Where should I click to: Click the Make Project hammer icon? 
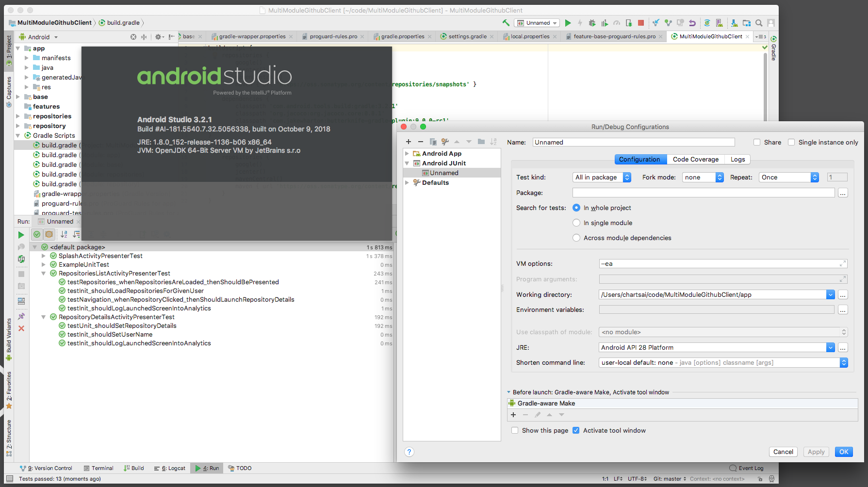[x=506, y=23]
